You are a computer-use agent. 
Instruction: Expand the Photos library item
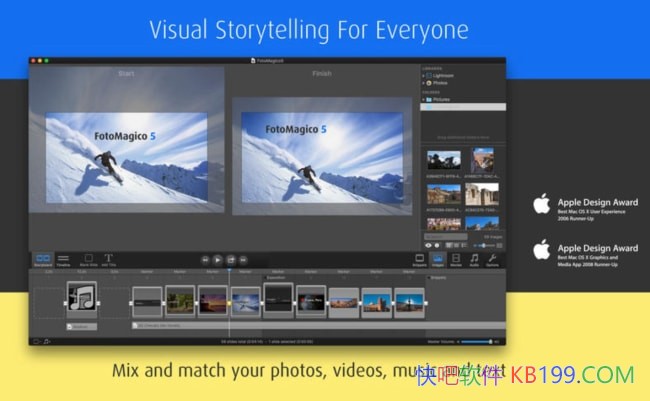tap(425, 83)
